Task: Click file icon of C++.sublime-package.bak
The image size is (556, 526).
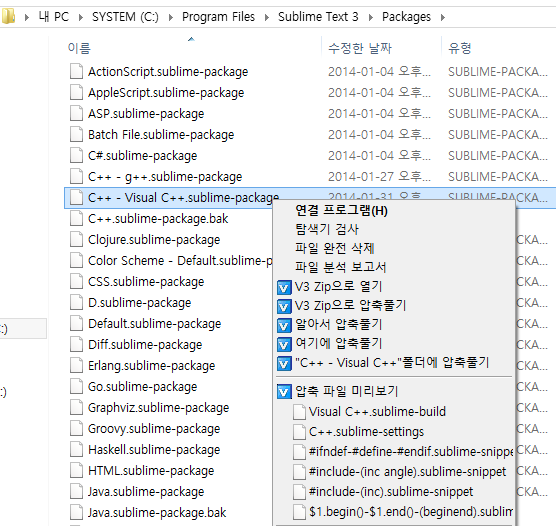Action: point(76,218)
